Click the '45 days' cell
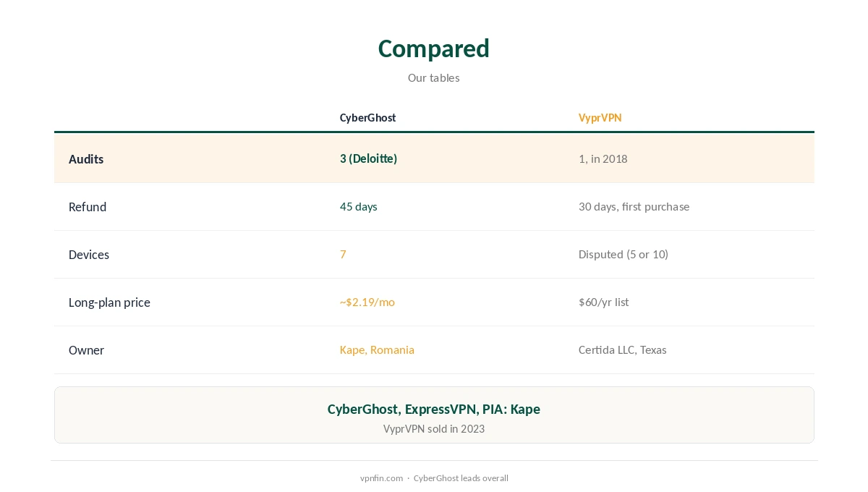 click(358, 207)
